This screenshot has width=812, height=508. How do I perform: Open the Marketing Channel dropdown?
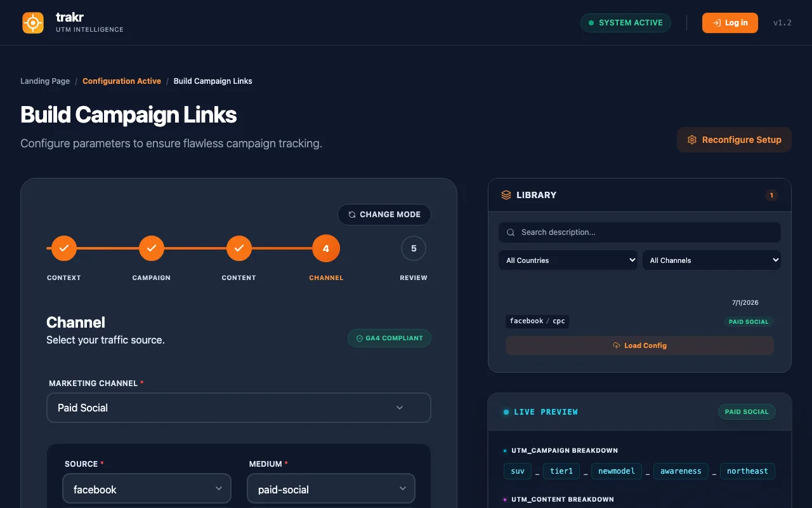[239, 408]
